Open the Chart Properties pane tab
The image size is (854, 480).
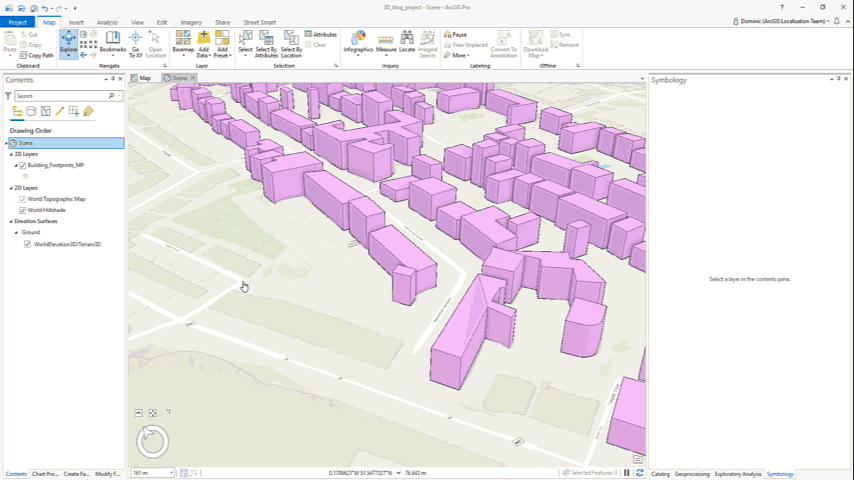[x=45, y=474]
